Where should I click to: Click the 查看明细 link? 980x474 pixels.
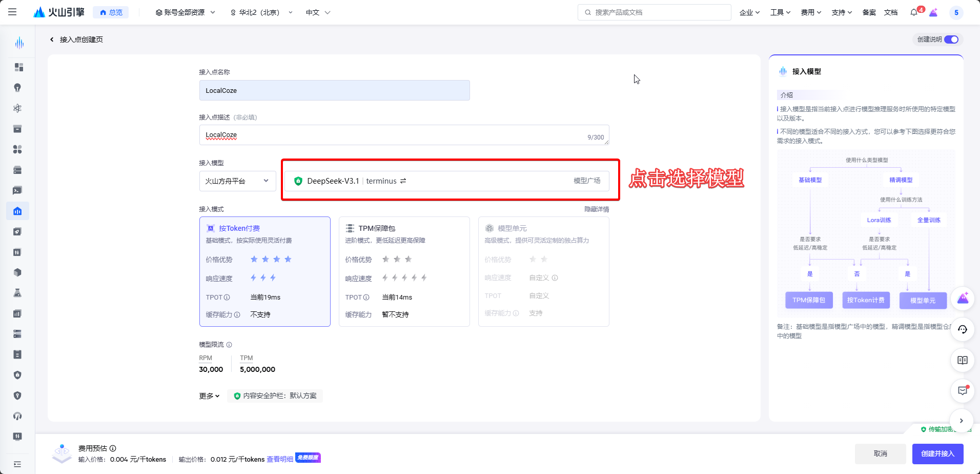pyautogui.click(x=280, y=459)
